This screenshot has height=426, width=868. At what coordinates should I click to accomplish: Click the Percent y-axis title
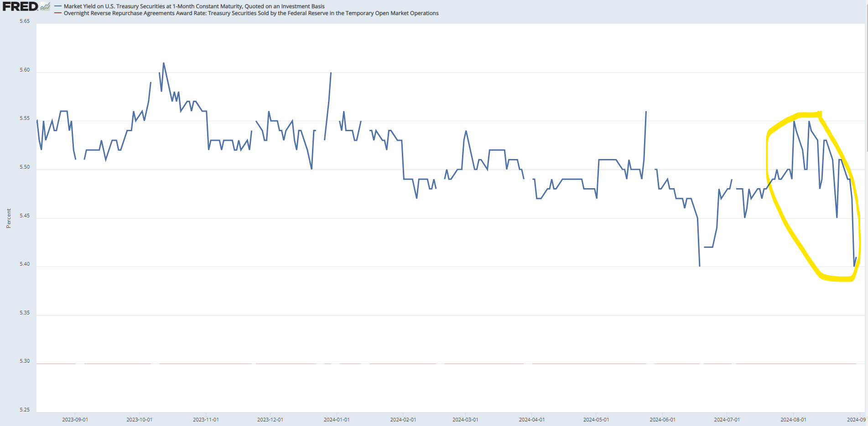pos(8,218)
